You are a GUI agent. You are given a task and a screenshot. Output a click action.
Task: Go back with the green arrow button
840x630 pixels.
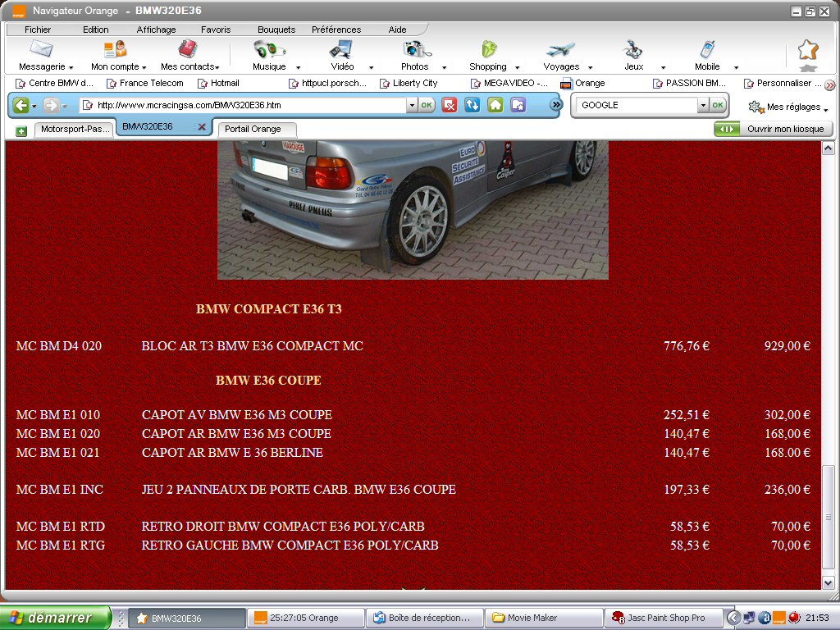click(x=21, y=105)
